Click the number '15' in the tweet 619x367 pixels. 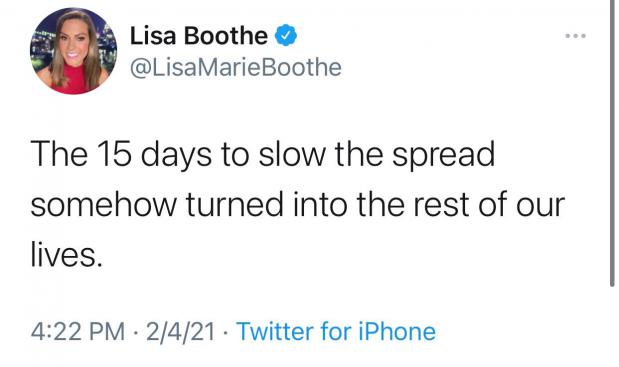(x=114, y=154)
